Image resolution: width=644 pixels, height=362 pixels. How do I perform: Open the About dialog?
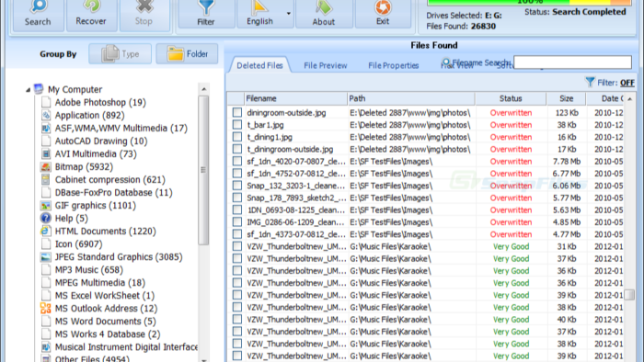coord(324,14)
